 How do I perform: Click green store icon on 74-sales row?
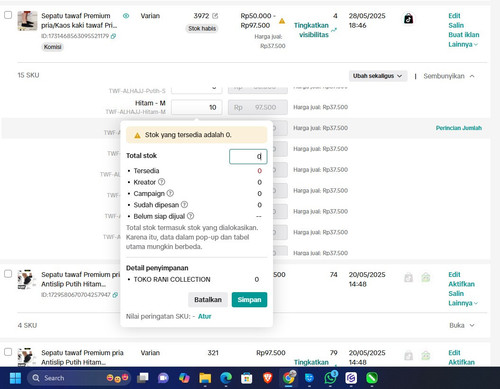[x=426, y=277]
